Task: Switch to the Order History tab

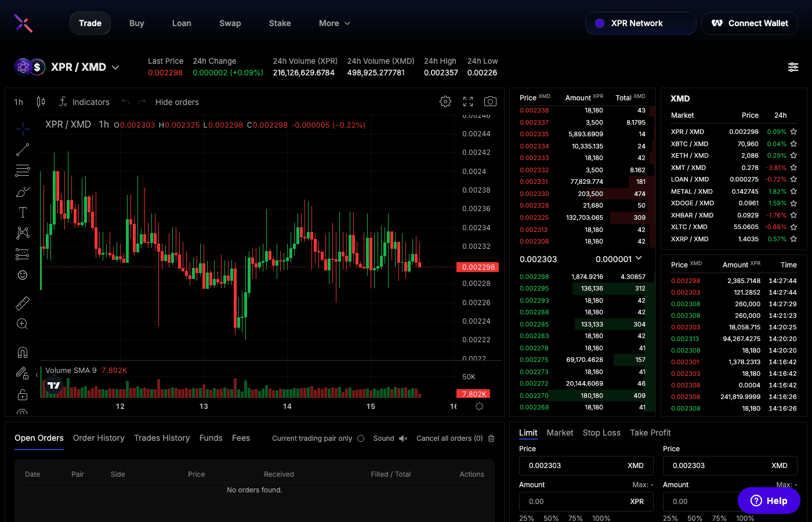Action: coord(98,438)
